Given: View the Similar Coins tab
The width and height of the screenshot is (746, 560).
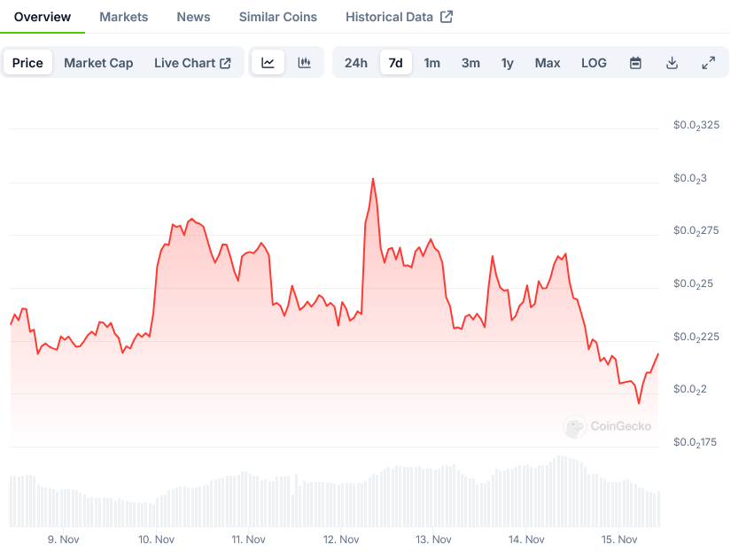Looking at the screenshot, I should [277, 17].
